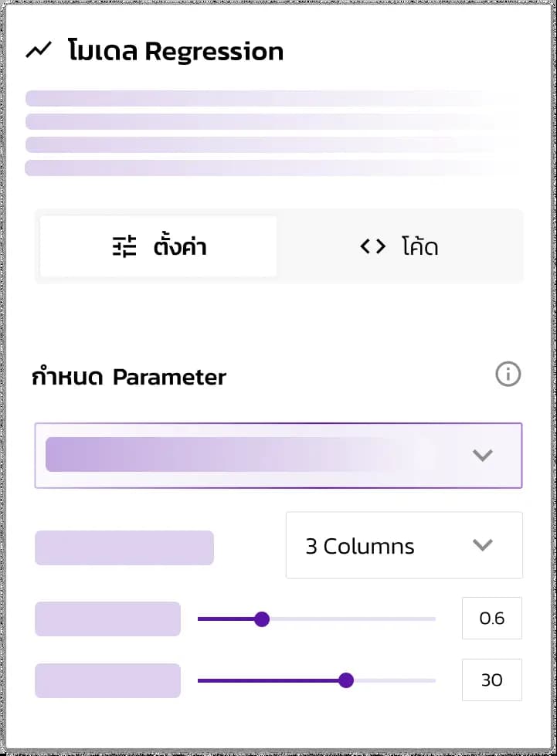Click the slider handle set to 0.6
557x756 pixels.
coord(262,619)
